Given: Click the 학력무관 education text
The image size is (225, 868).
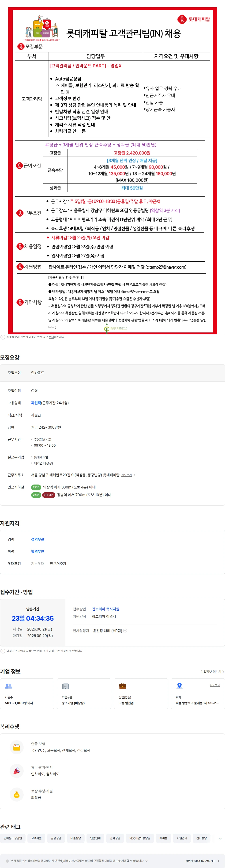Looking at the screenshot, I should coord(38,552).
